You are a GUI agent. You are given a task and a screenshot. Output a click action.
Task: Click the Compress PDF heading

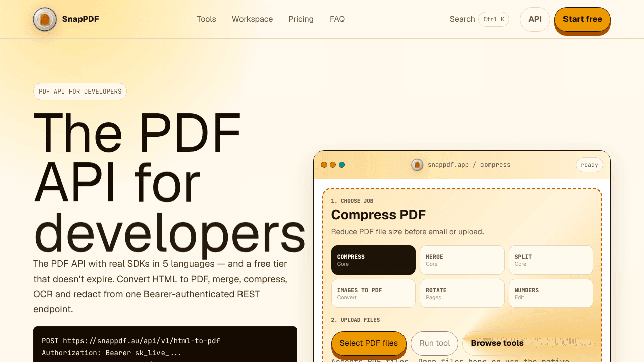(x=378, y=215)
